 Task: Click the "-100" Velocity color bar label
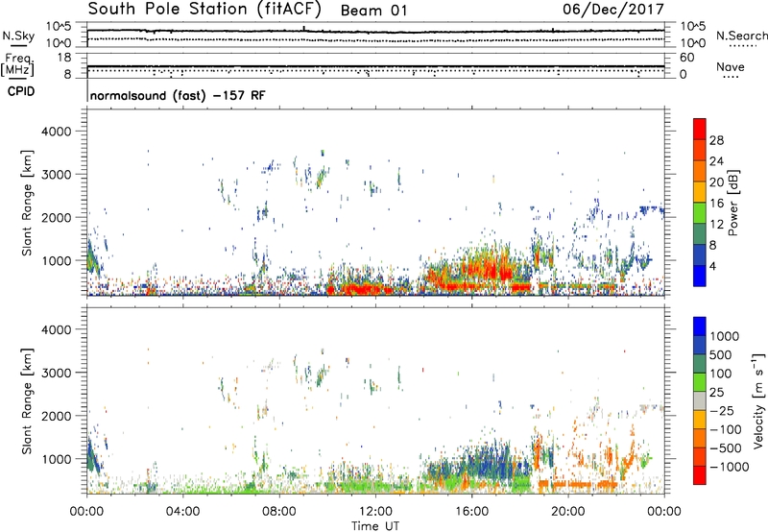pyautogui.click(x=726, y=429)
